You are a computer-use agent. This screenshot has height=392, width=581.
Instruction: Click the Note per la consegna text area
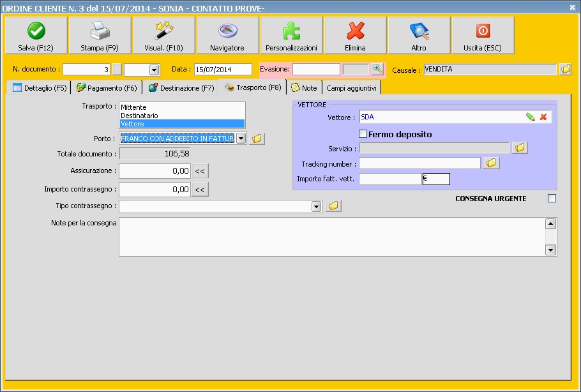click(333, 237)
